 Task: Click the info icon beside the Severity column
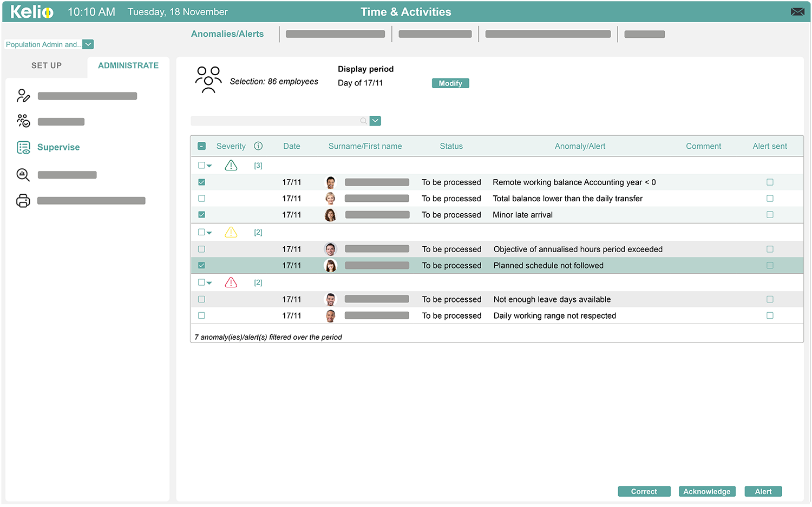pos(258,146)
